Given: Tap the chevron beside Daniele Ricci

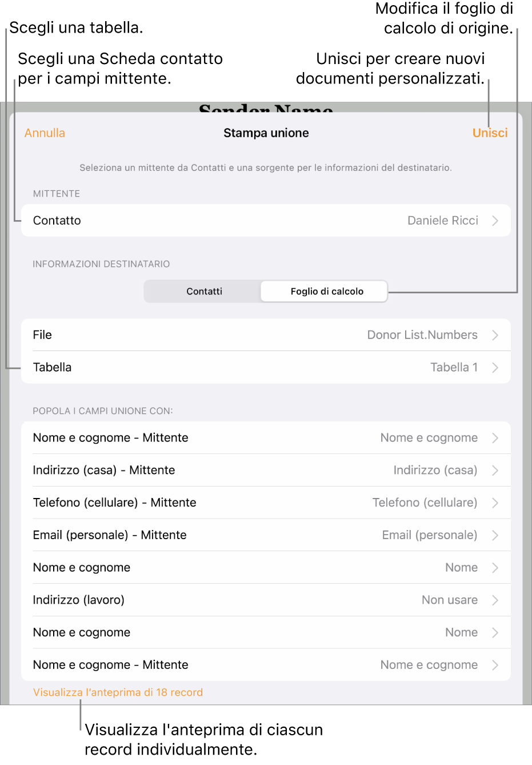Looking at the screenshot, I should pyautogui.click(x=495, y=221).
